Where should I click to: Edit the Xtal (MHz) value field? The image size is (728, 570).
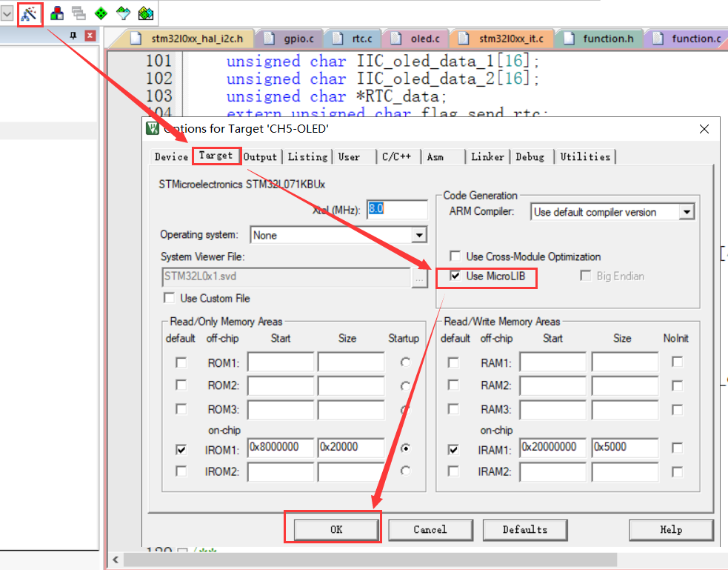397,209
